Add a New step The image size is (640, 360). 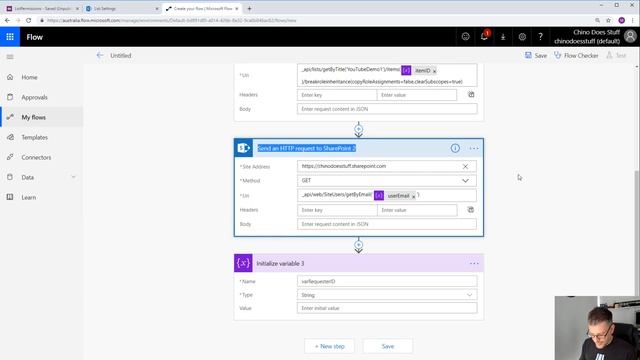[329, 346]
